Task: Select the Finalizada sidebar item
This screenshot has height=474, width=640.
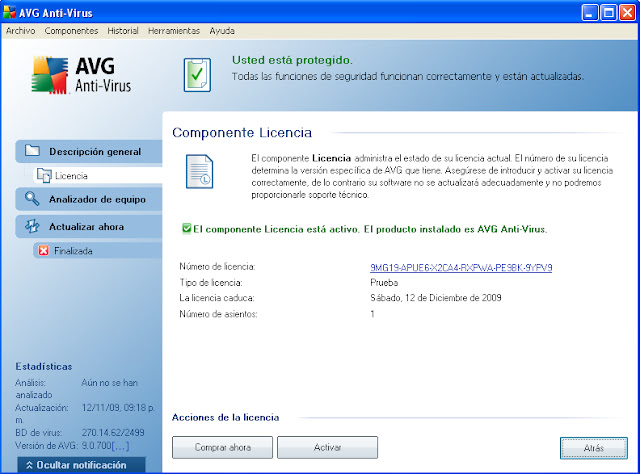Action: pyautogui.click(x=98, y=251)
